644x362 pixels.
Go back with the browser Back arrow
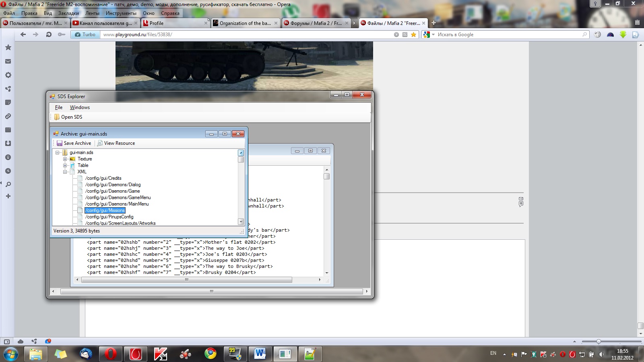tap(23, 35)
